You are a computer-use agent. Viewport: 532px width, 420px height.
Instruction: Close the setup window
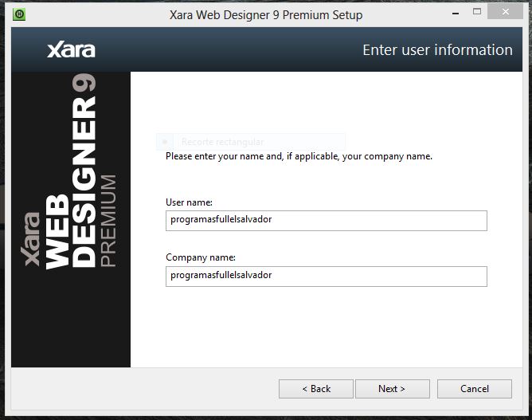click(505, 11)
